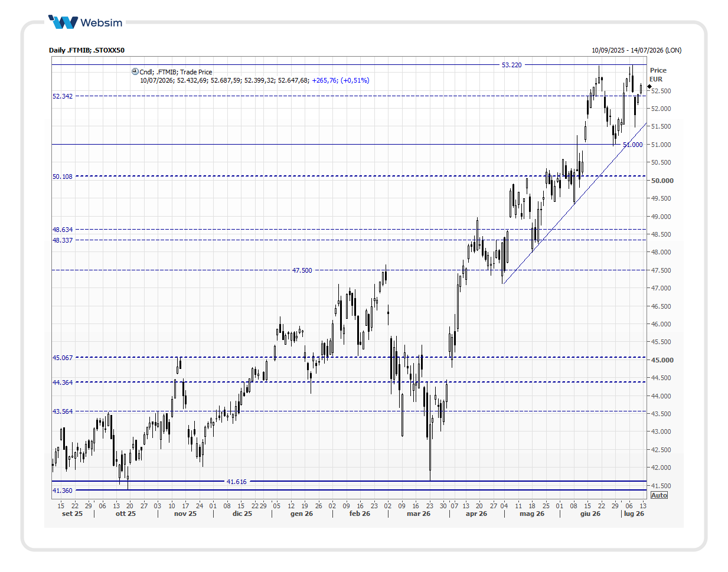Click the 45.067 dashed level label

pyautogui.click(x=63, y=358)
